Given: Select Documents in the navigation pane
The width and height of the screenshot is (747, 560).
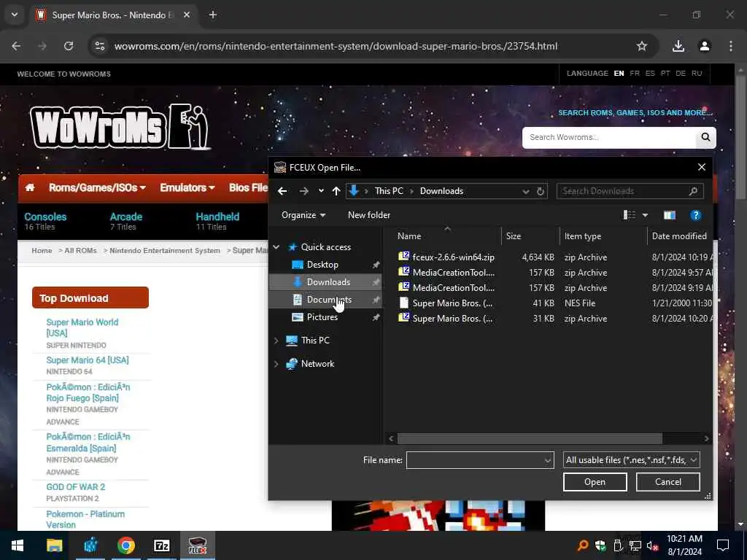Looking at the screenshot, I should 325,300.
